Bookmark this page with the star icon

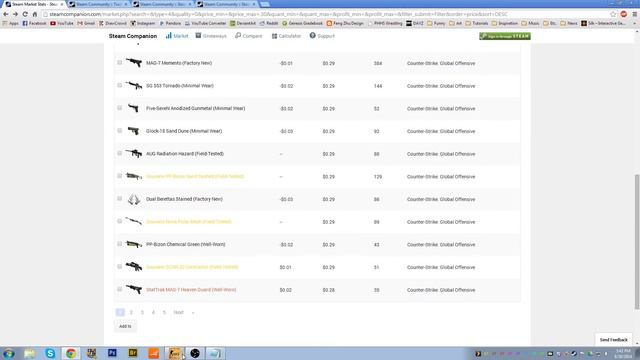[613, 14]
